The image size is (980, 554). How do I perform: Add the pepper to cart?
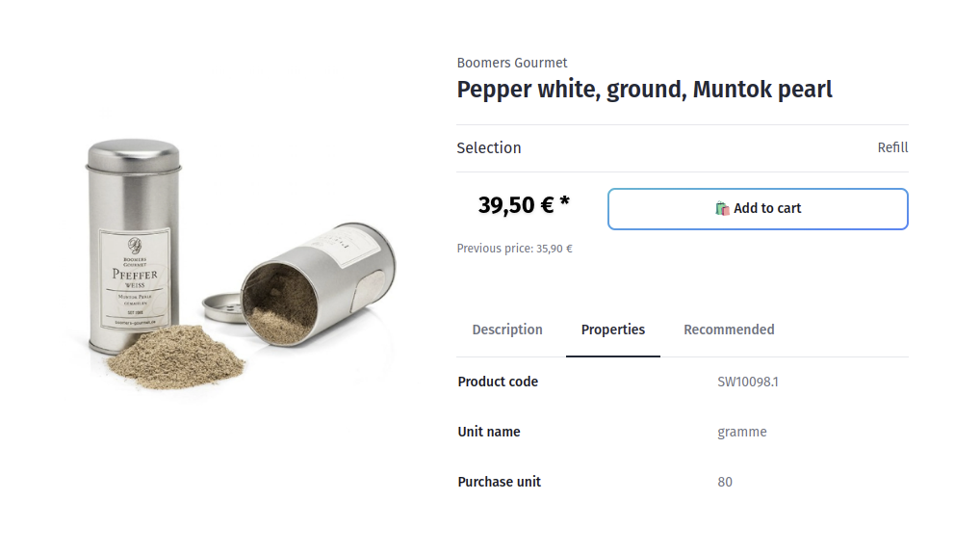[758, 209]
